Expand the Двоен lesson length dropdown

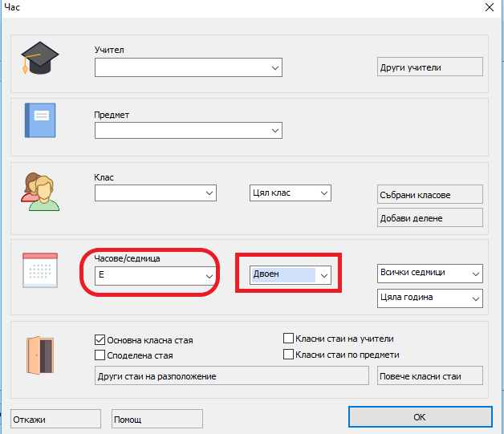pos(324,275)
